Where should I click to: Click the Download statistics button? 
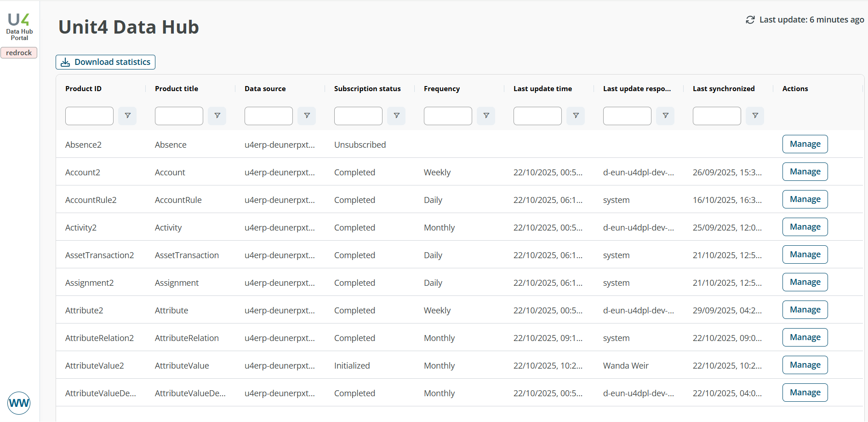[x=105, y=62]
